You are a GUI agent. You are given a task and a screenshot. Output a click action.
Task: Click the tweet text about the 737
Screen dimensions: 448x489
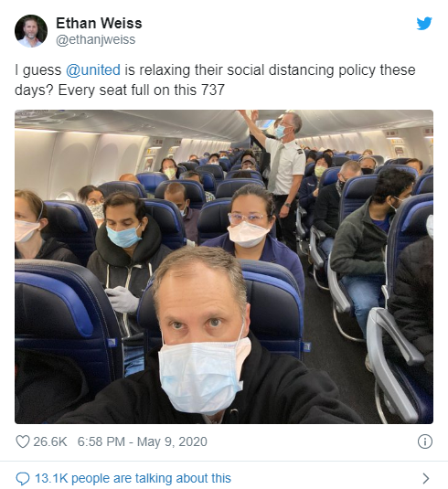(215, 80)
